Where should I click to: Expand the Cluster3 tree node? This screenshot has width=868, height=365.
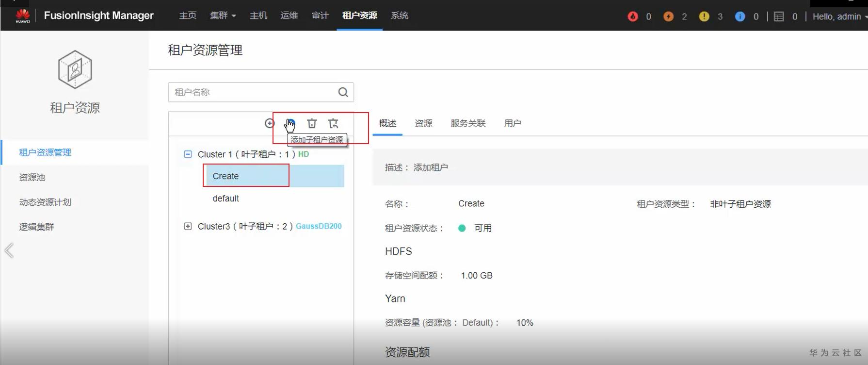click(x=188, y=226)
